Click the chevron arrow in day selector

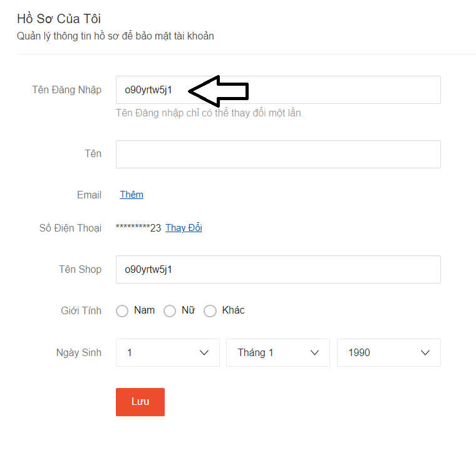tap(204, 352)
